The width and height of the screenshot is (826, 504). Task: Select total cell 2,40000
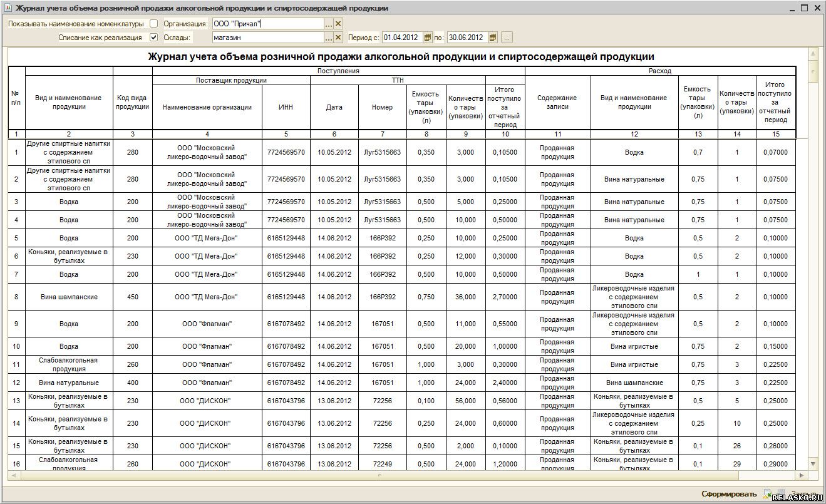[505, 383]
